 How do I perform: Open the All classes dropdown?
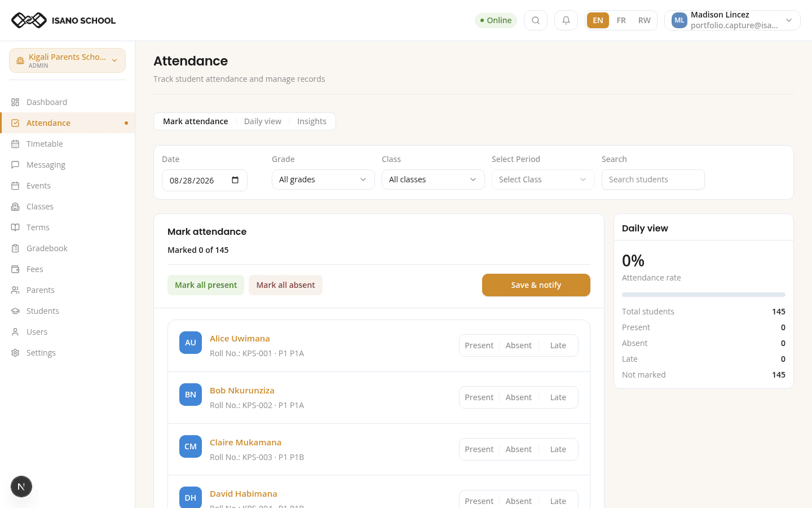(433, 179)
